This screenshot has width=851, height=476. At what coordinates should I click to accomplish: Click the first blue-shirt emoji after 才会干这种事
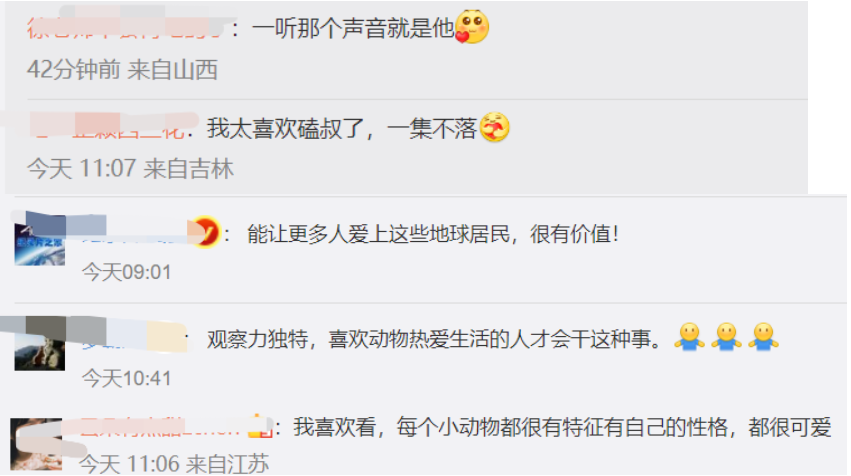click(x=689, y=337)
